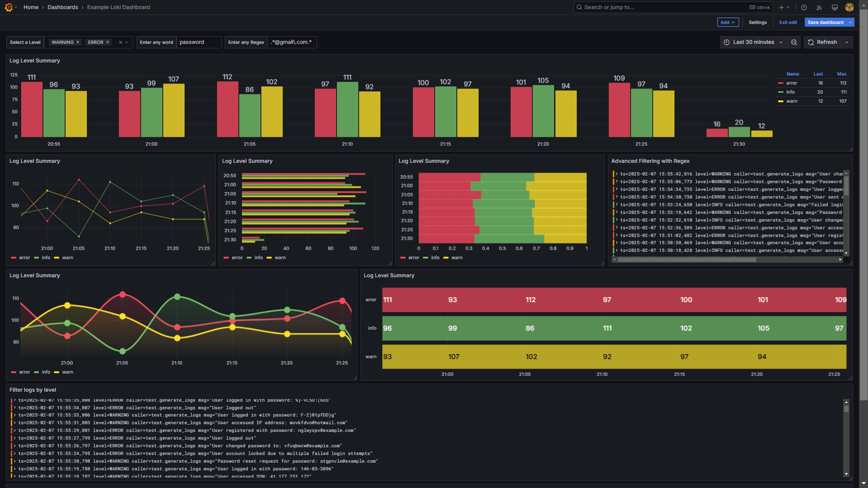Navigate to Home in the breadcrumb
The image size is (868, 488).
(x=31, y=7)
